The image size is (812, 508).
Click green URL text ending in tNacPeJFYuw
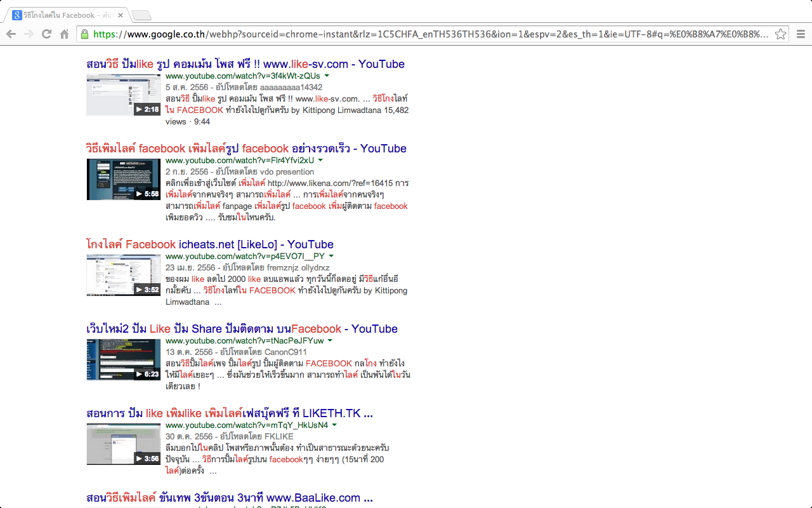coord(245,340)
